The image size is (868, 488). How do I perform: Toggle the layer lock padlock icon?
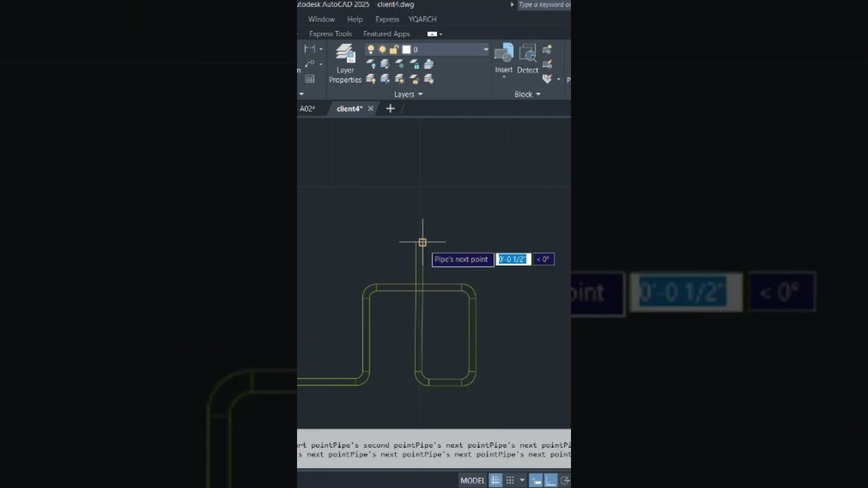click(393, 49)
